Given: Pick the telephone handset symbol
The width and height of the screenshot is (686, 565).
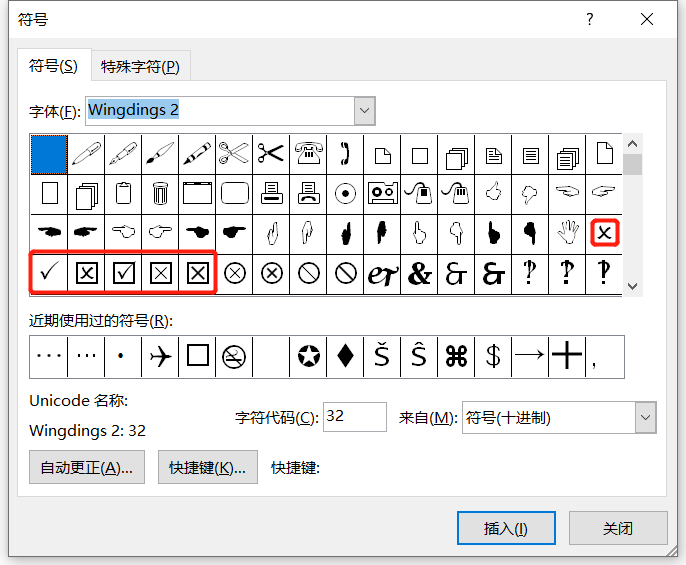Looking at the screenshot, I should 345,154.
